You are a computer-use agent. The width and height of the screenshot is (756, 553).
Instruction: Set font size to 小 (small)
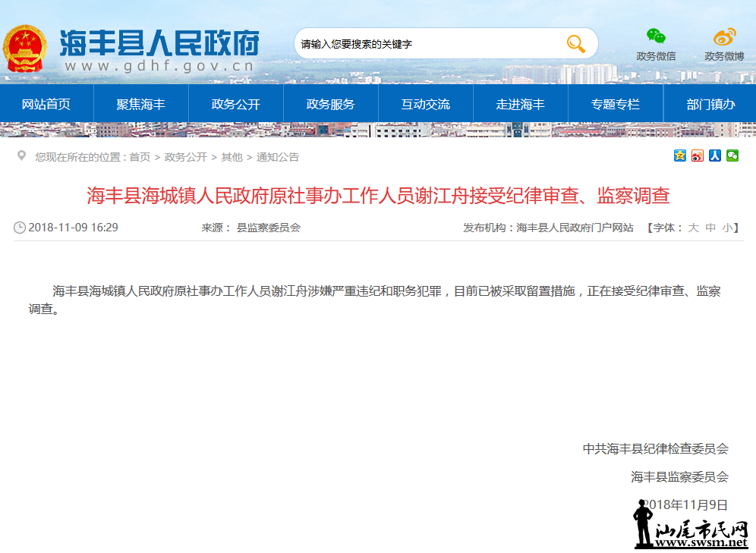tap(727, 228)
